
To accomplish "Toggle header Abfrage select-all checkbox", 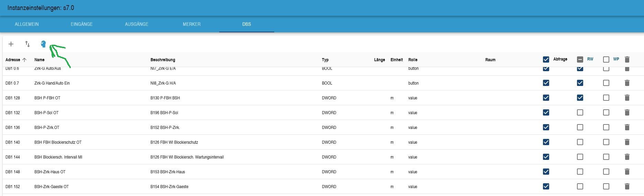I will [546, 59].
